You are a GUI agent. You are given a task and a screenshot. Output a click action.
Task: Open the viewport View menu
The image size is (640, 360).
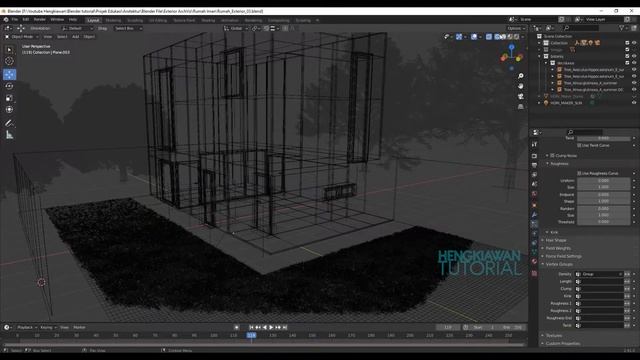click(48, 37)
